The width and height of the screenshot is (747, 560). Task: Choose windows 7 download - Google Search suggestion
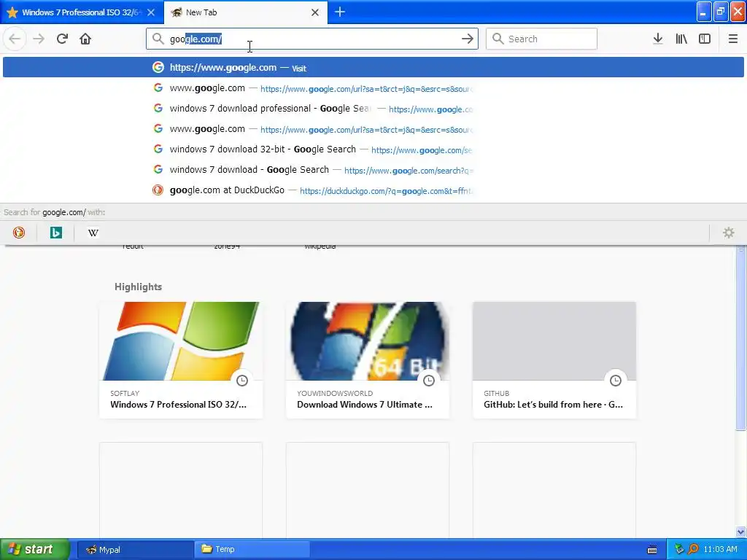(373, 170)
